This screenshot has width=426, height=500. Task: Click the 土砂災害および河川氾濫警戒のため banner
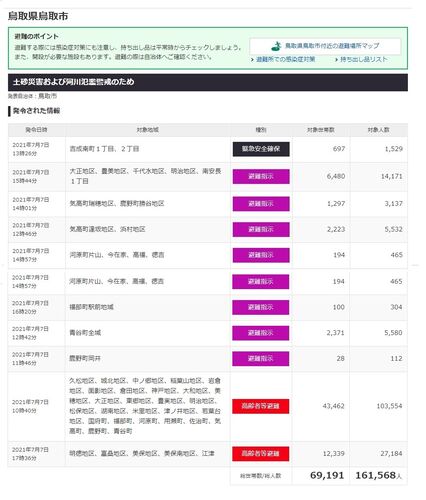208,82
